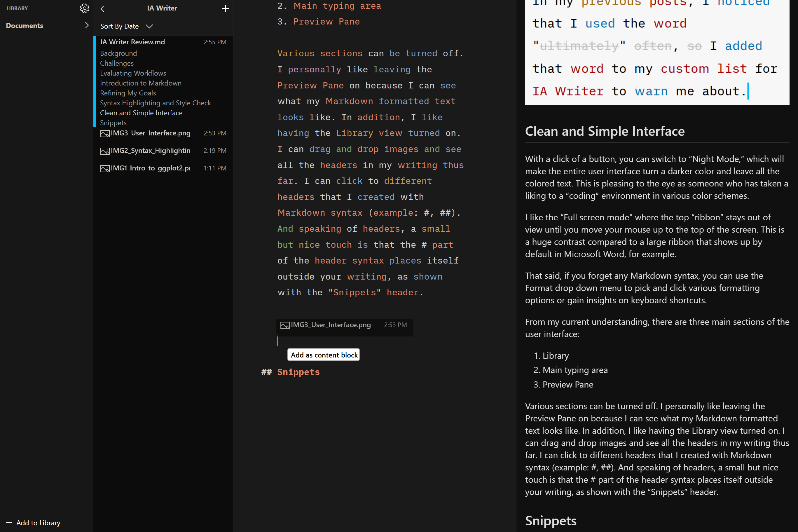
Task: Click IA Writer folder title
Action: click(162, 8)
